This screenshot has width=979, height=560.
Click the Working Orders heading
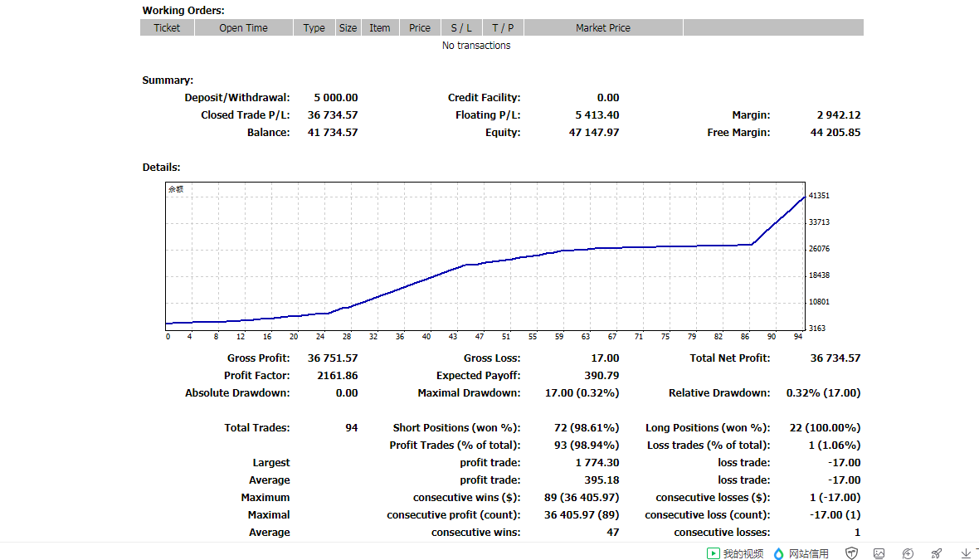point(183,11)
